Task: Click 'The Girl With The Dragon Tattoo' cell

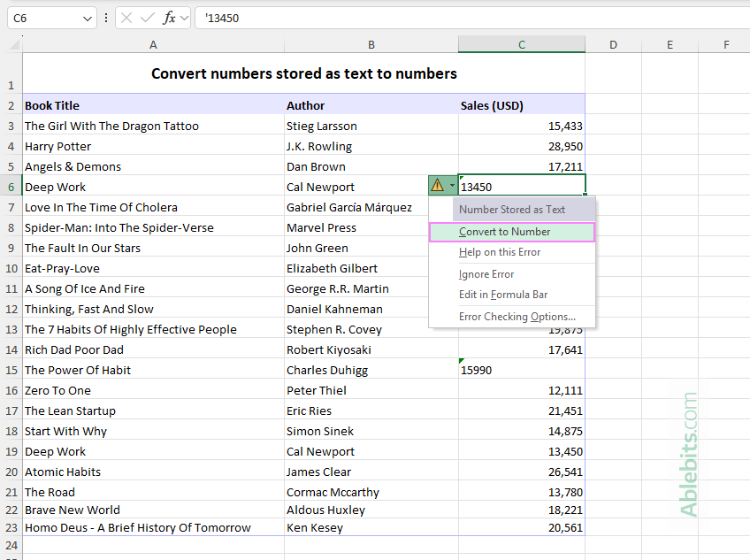Action: click(153, 127)
